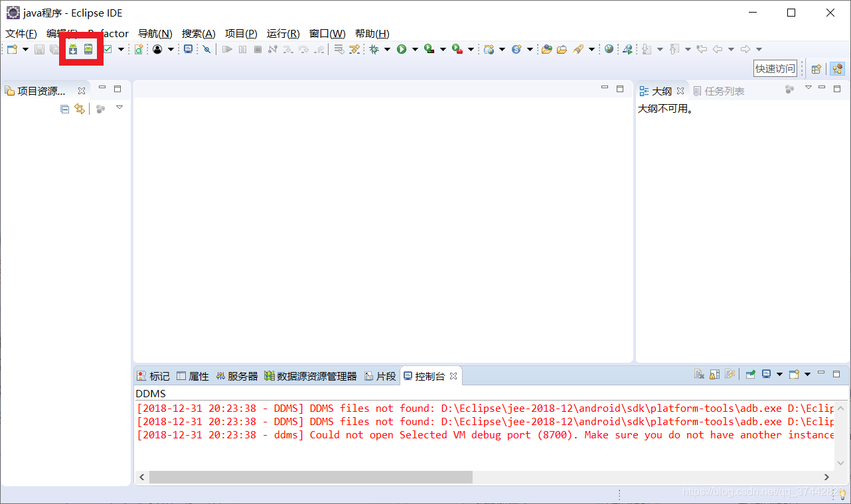Open the outline panel View Menu triangle
The height and width of the screenshot is (504, 851).
coord(809,88)
